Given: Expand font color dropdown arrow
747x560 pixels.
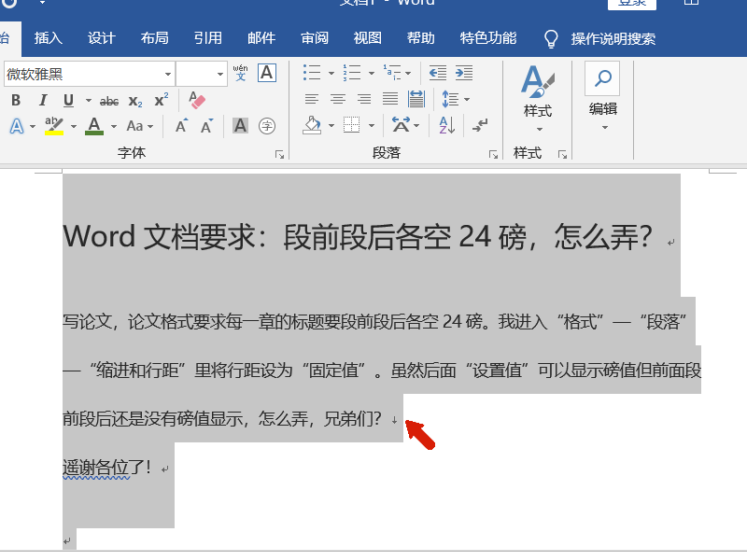Looking at the screenshot, I should (x=113, y=126).
